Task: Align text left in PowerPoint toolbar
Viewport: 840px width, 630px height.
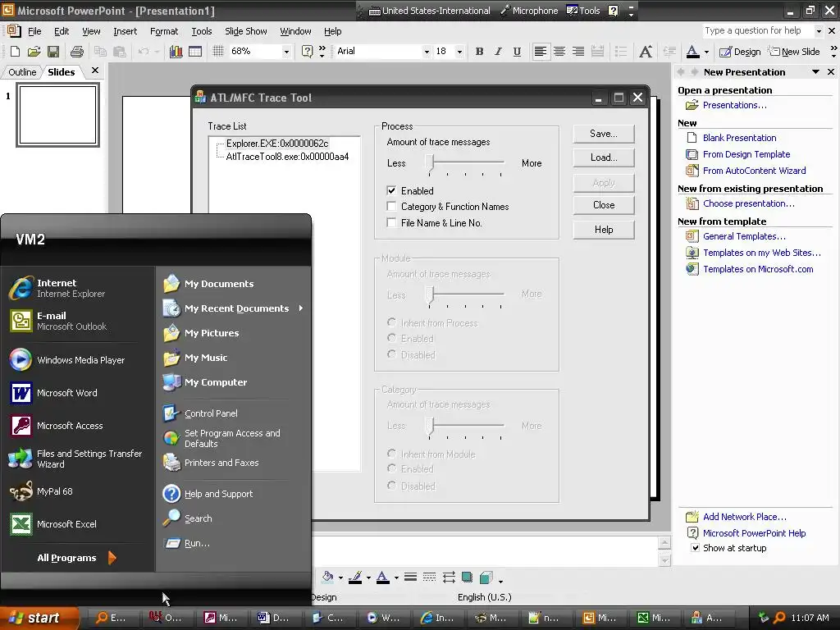Action: coord(541,52)
